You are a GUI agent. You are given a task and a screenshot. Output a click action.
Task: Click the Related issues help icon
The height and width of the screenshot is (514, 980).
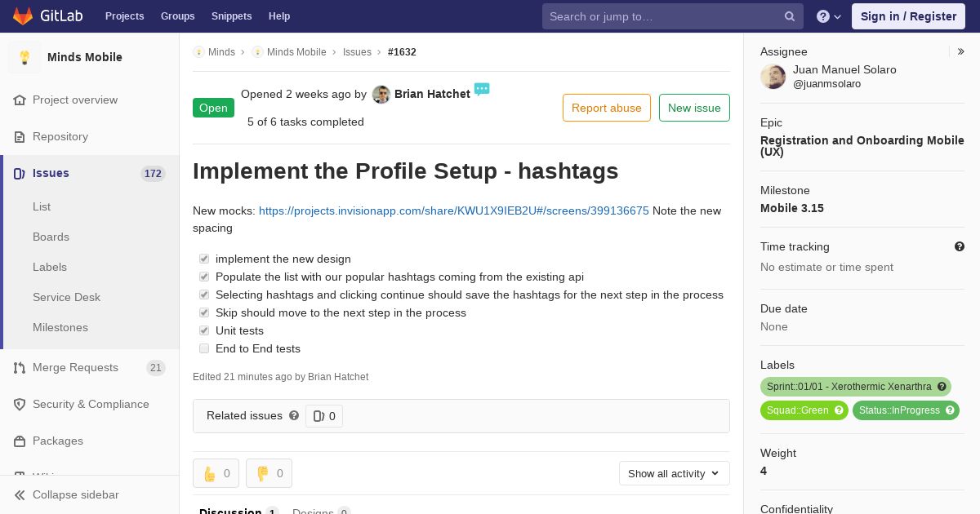point(294,415)
